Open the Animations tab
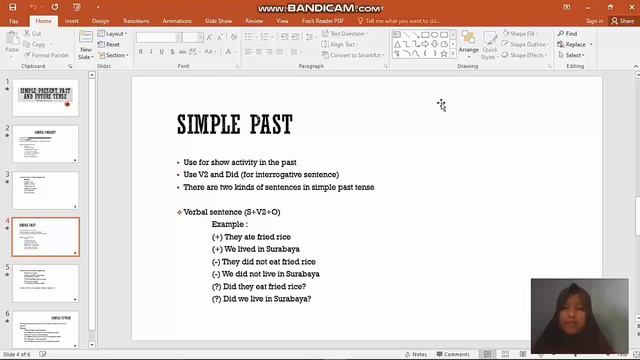This screenshot has width=640, height=360. (177, 21)
